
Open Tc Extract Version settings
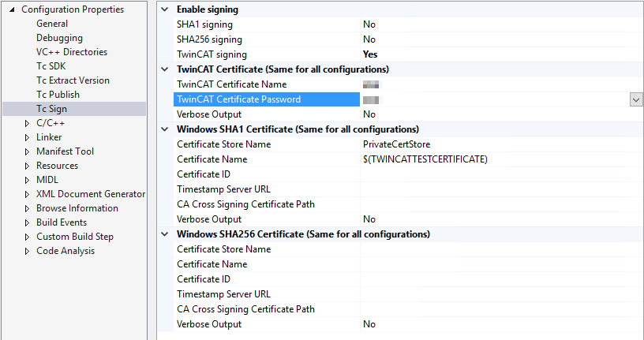pos(73,80)
